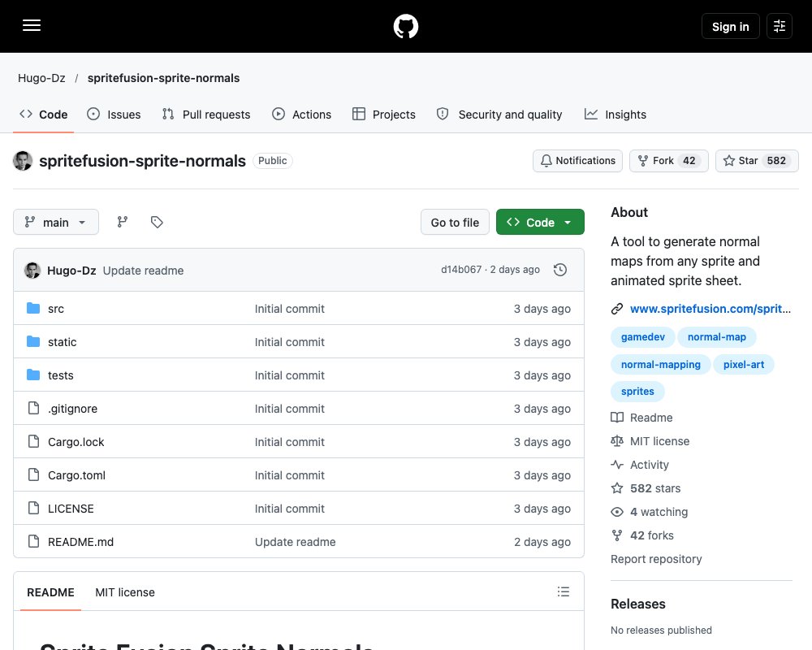
Task: Open the README.md file
Action: [x=80, y=542]
